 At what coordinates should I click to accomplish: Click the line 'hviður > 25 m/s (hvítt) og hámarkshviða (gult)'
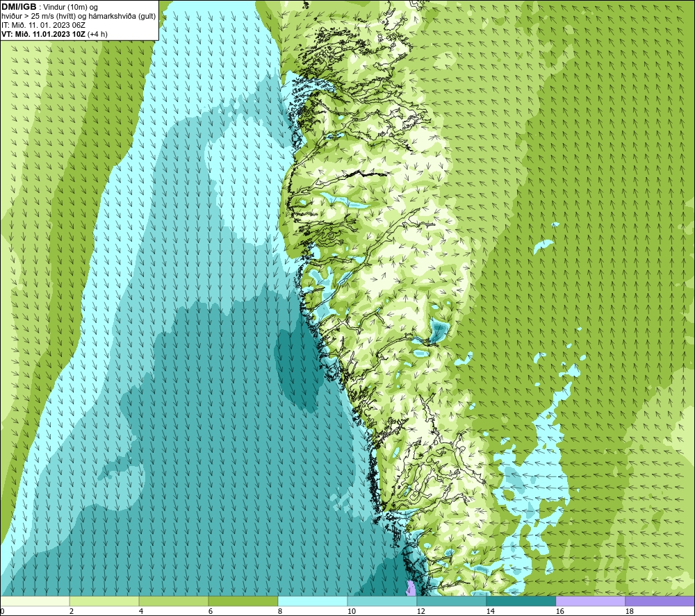[79, 16]
